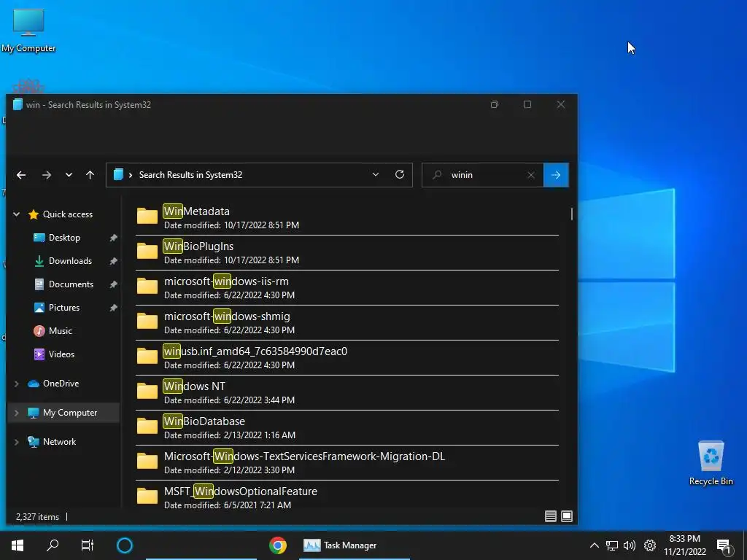Image resolution: width=747 pixels, height=560 pixels.
Task: Click the address bar path text
Action: pos(190,175)
